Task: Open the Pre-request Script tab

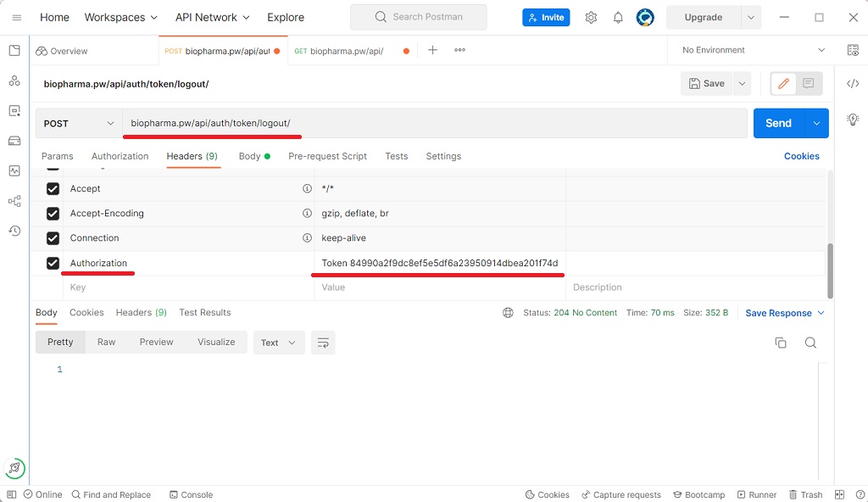Action: pos(327,156)
